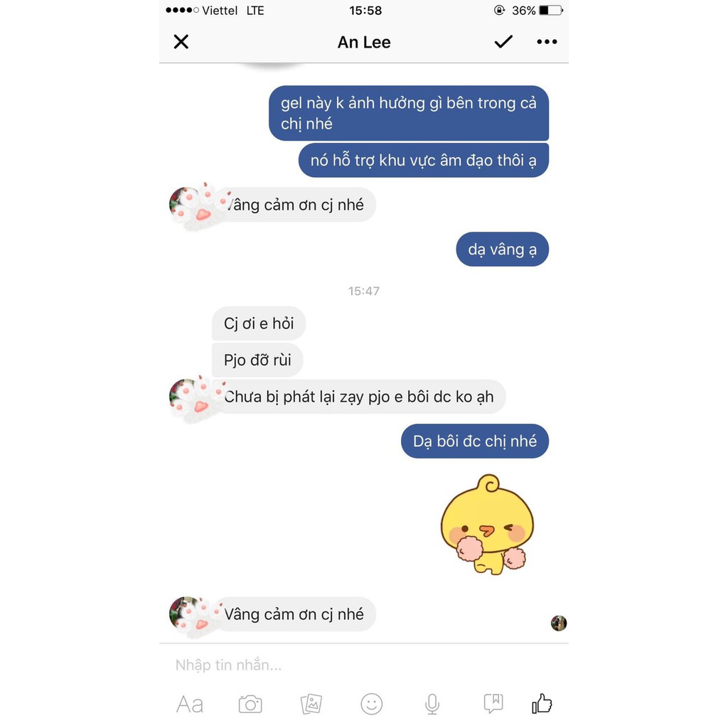Tap the 'Nhập tin nhắn...' message field
Viewport: 728px width, 728px height.
pyautogui.click(x=363, y=665)
